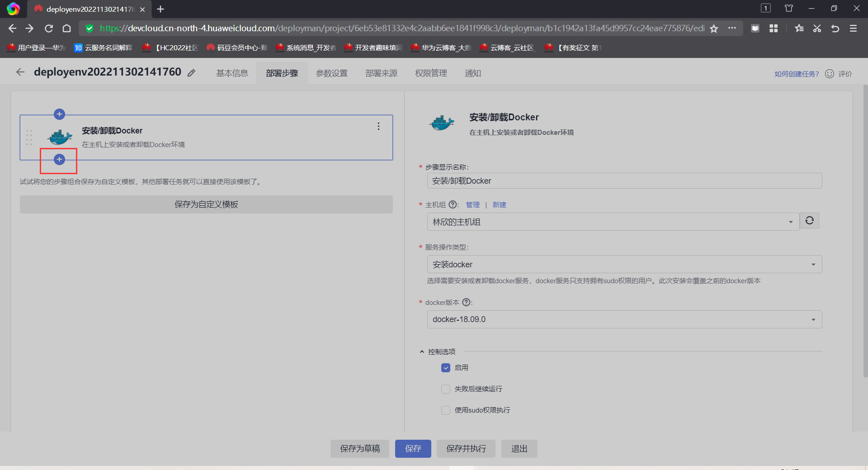Reload the page
Viewport: 868px width, 470px height.
click(x=49, y=28)
